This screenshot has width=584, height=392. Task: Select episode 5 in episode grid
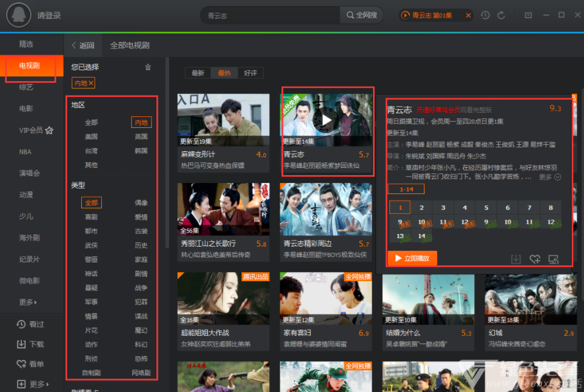pyautogui.click(x=486, y=208)
